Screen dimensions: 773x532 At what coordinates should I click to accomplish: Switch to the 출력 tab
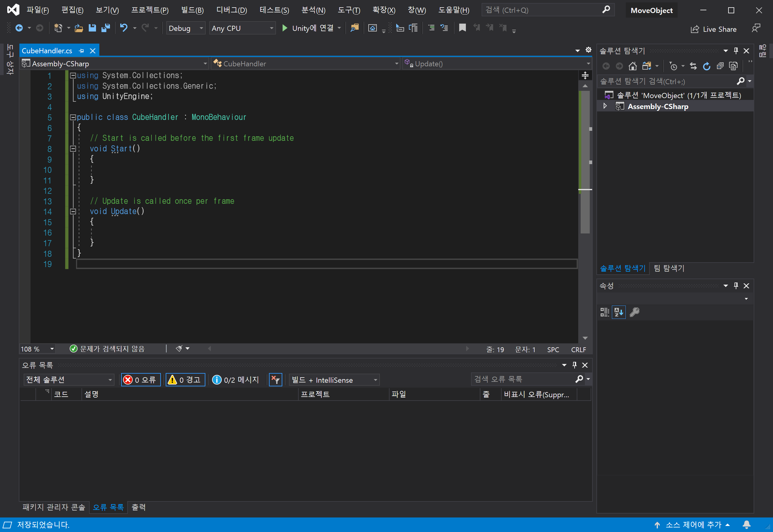[138, 507]
